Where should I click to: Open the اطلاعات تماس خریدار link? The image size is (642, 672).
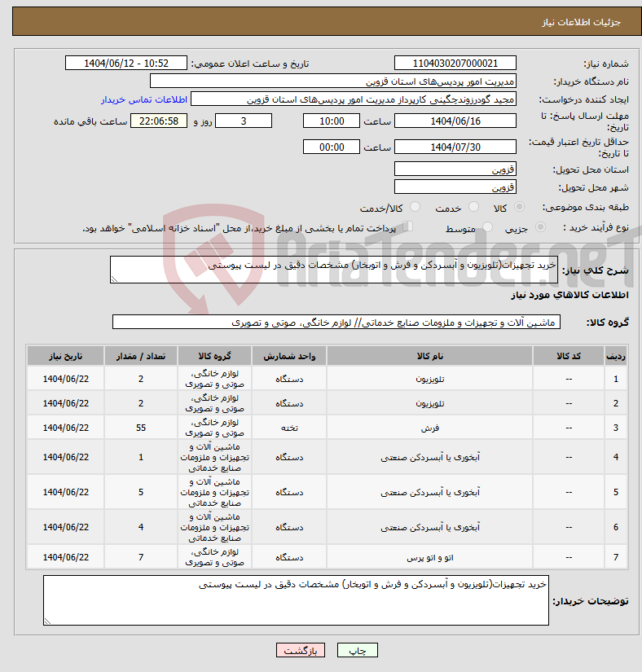pyautogui.click(x=144, y=99)
